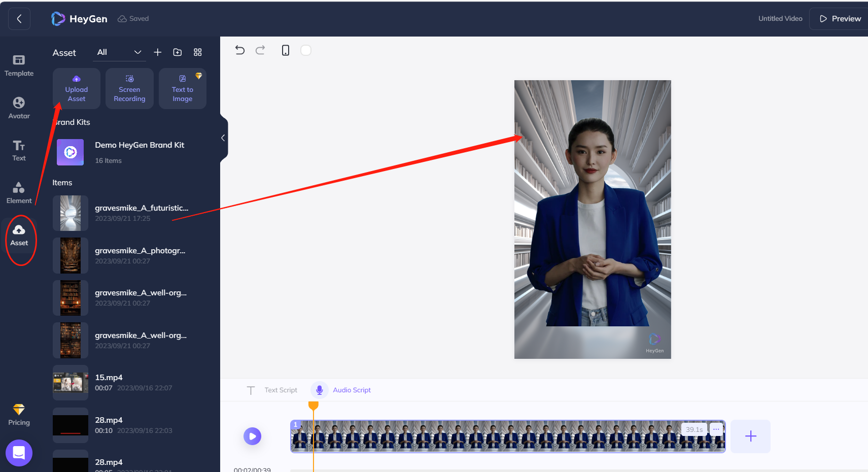Click the first gravesmike_A_well-org asset dated 00:27
868x472 pixels.
point(129,298)
